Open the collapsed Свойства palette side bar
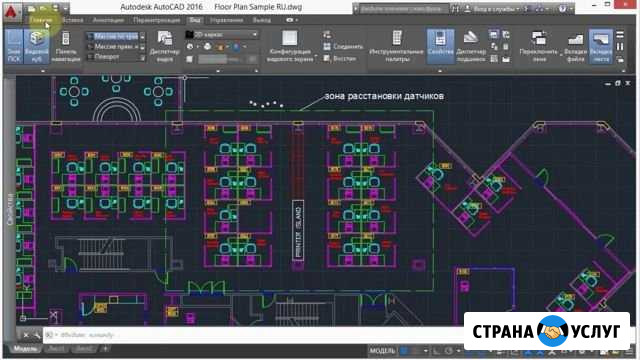Viewport: 640px width, 360px height. pos(9,208)
